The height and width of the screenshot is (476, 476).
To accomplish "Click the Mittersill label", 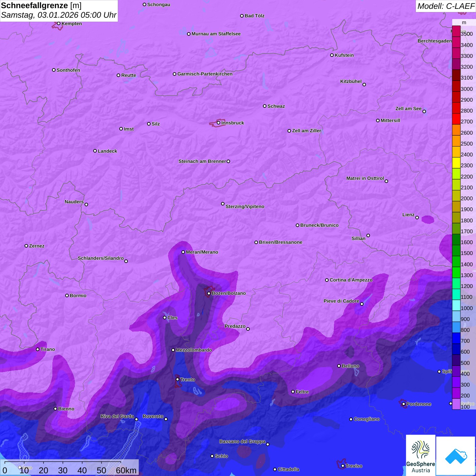I will (390, 120).
